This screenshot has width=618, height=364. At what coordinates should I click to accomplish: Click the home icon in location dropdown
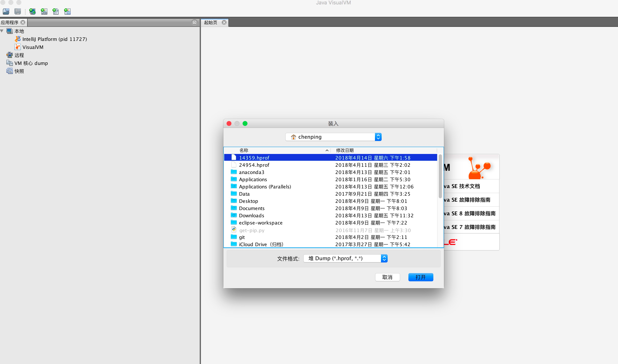tap(293, 137)
